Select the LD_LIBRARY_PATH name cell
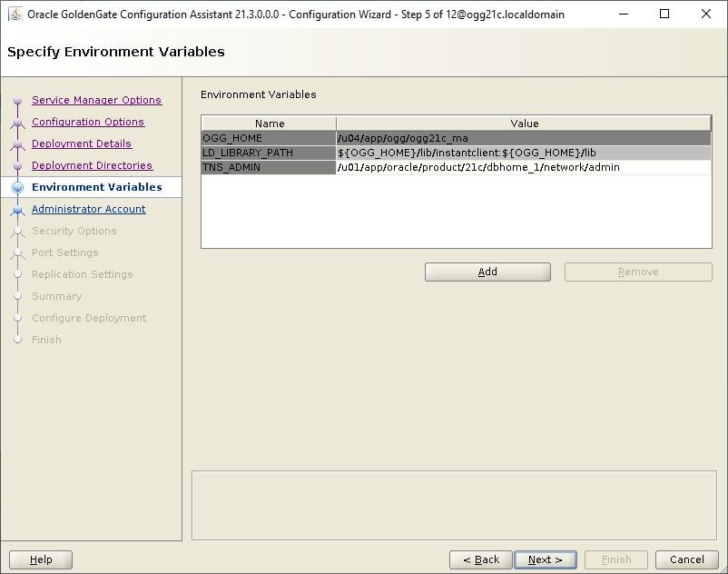Viewport: 728px width, 574px height. click(269, 153)
